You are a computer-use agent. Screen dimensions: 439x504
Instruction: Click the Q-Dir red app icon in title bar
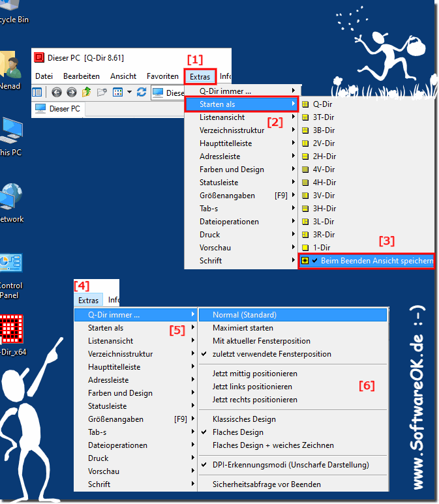39,57
